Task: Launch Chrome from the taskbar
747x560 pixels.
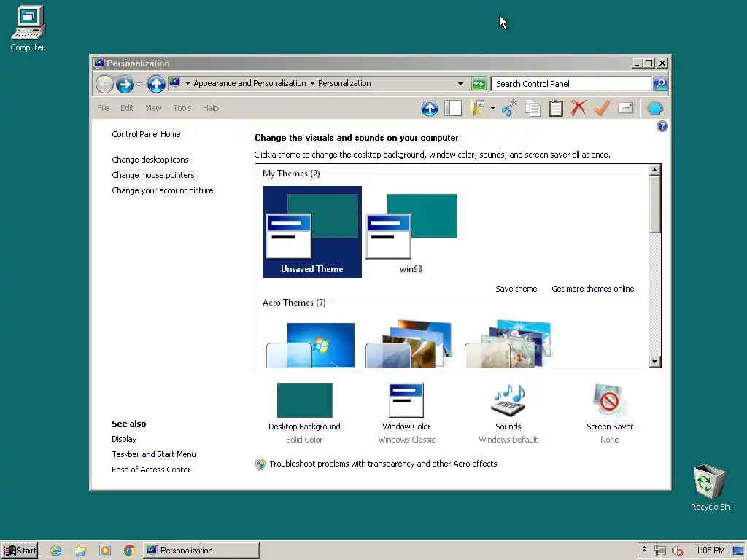Action: click(x=129, y=551)
